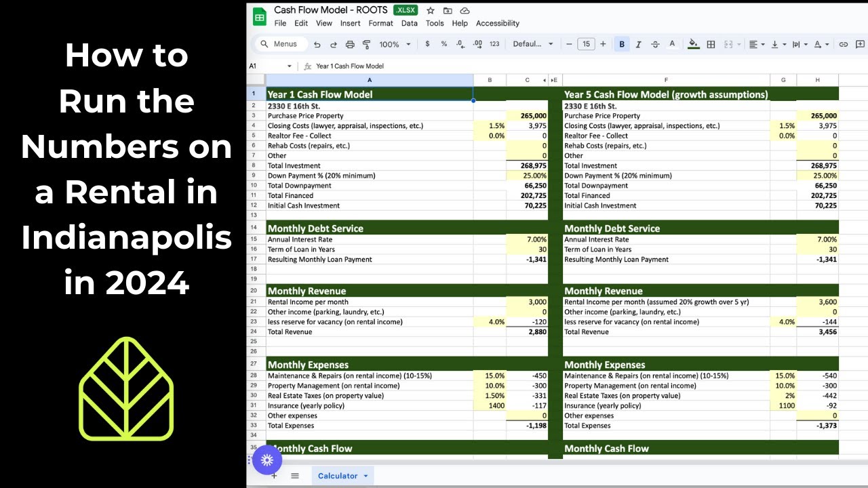This screenshot has height=488, width=868.
Task: Click the move to folder icon
Action: coord(448,11)
